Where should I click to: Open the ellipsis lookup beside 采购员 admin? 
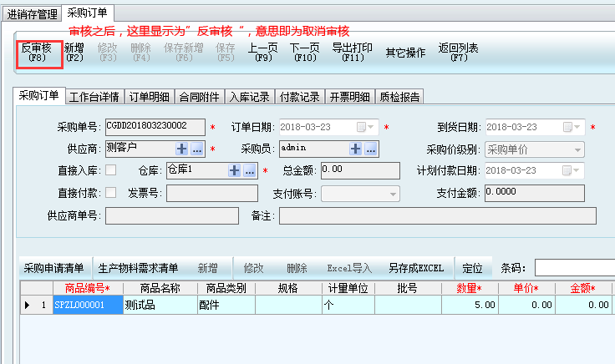tap(371, 149)
